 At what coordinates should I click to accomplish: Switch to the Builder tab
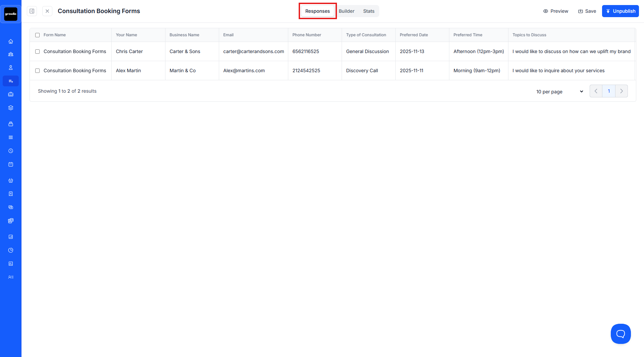346,11
